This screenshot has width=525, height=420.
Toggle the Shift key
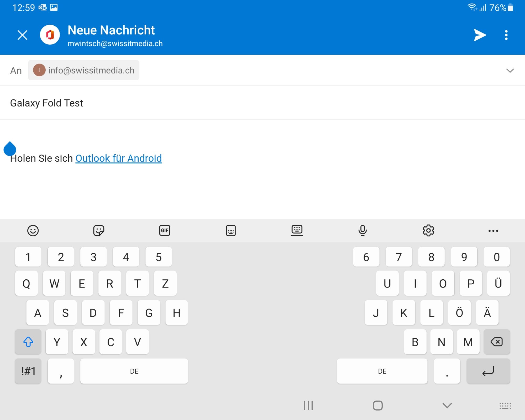[x=28, y=342]
